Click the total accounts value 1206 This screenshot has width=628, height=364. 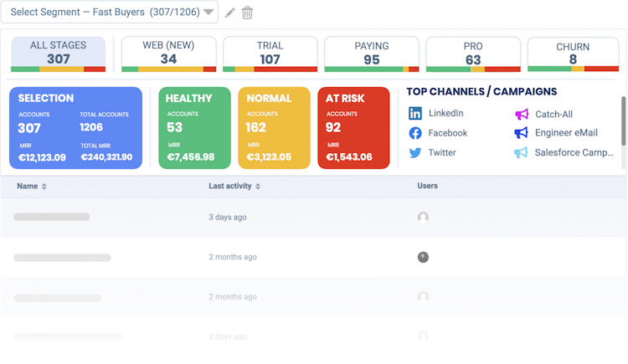tap(91, 127)
